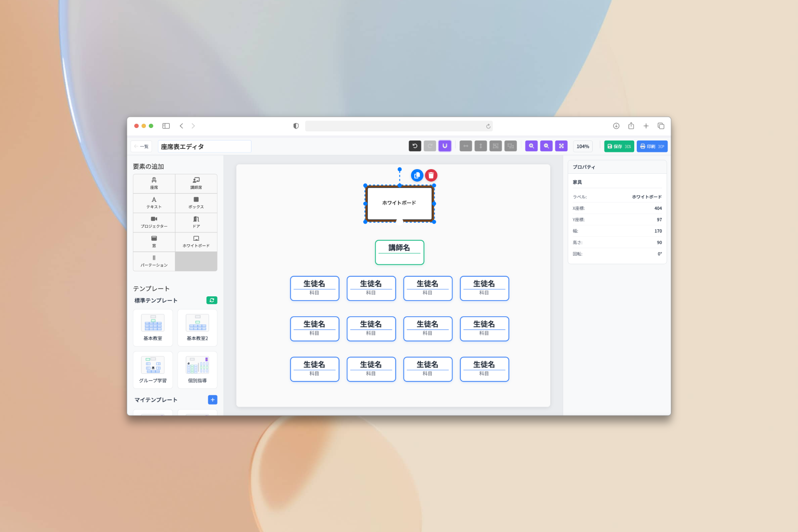Click the rotation handle above the whiteboard
Screen dimensions: 798x532
click(x=399, y=169)
